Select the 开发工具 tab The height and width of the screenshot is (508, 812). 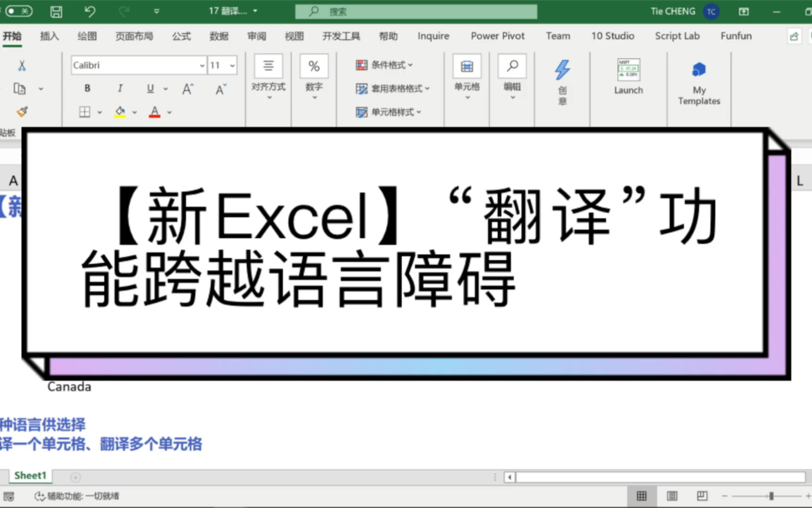(341, 36)
